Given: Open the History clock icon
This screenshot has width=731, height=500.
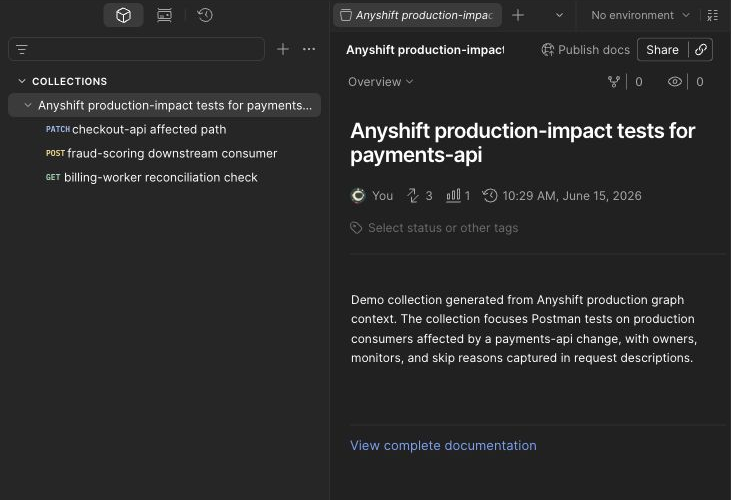Looking at the screenshot, I should coord(205,15).
